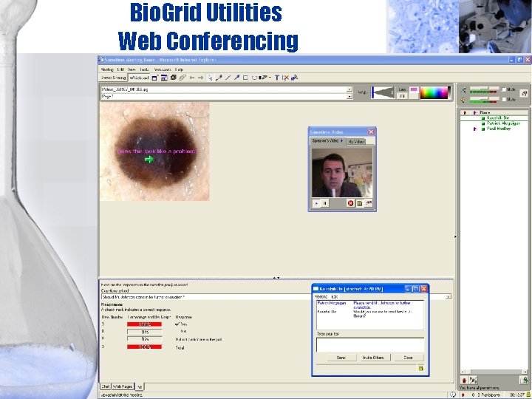This screenshot has height=399, width=532.
Task: Click the Fill color button
Action: (403, 96)
